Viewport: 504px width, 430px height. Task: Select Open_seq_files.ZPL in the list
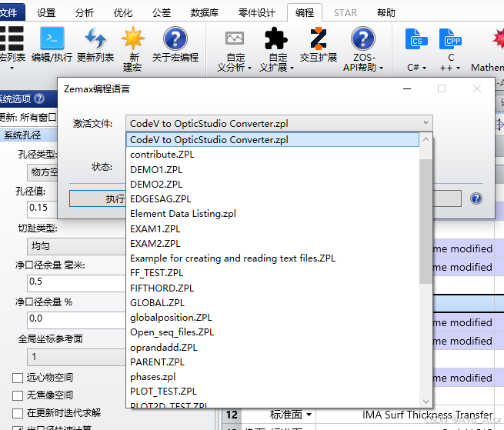[x=272, y=332]
